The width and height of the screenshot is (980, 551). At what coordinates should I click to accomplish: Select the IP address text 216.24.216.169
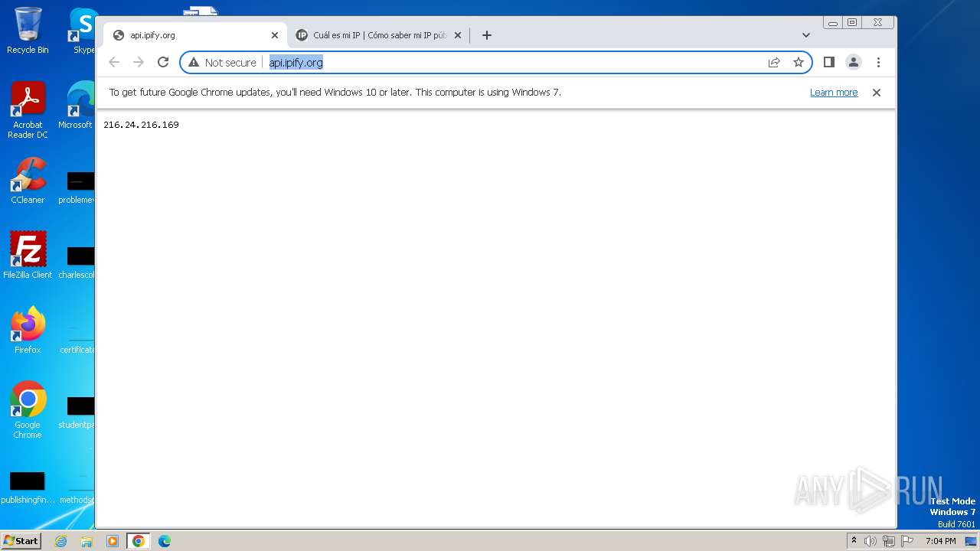click(141, 125)
